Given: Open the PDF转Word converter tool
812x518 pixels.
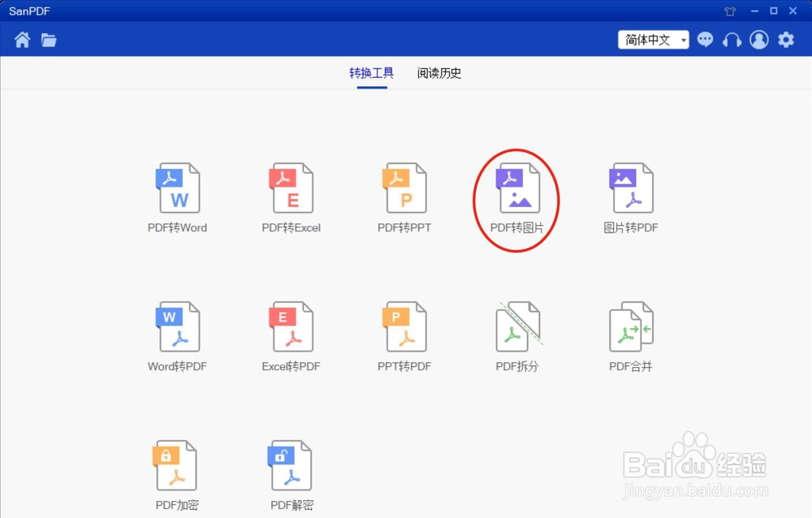Looking at the screenshot, I should click(x=178, y=198).
